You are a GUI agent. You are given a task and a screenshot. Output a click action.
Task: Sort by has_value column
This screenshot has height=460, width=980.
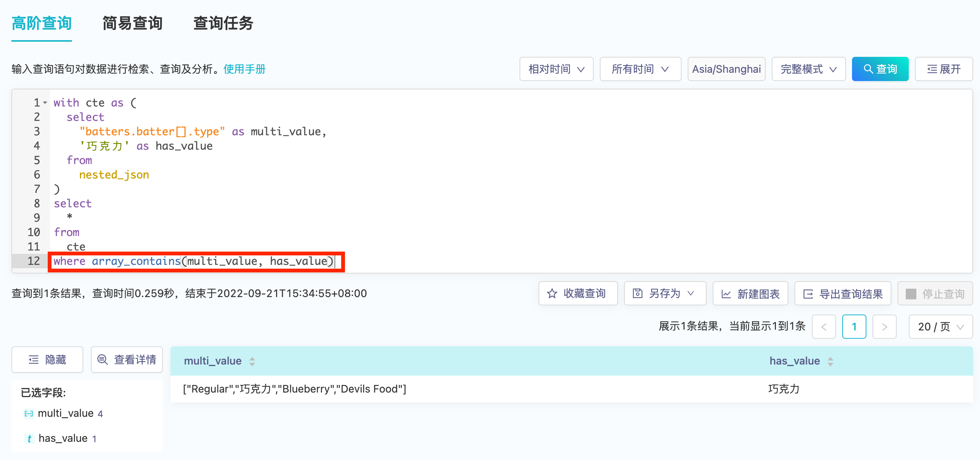(x=830, y=361)
